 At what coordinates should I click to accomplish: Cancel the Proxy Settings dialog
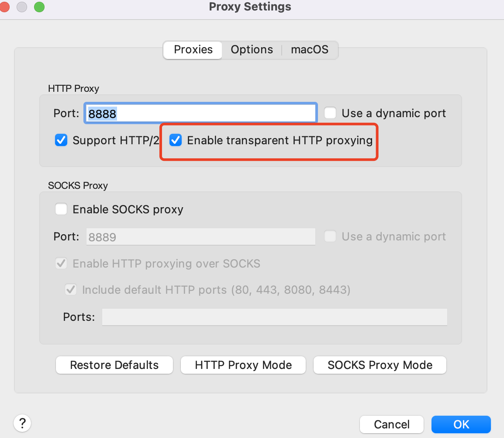[391, 424]
